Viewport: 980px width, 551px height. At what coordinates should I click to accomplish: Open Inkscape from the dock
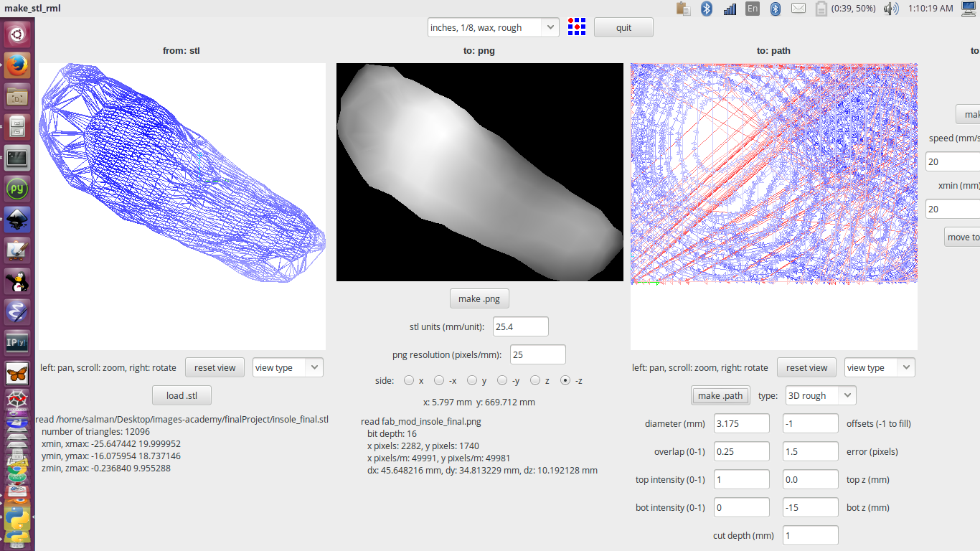pyautogui.click(x=17, y=220)
